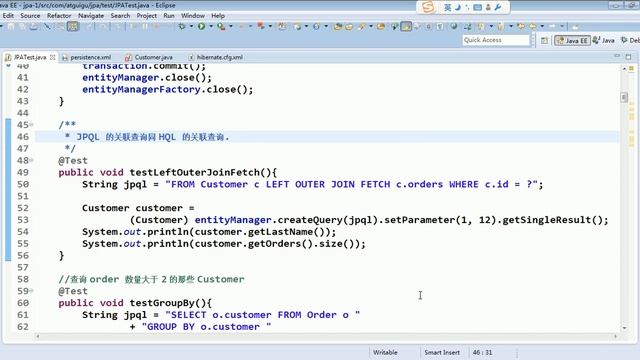Open the Refactor menu
Image resolution: width=640 pixels, height=360 pixels.
click(x=59, y=16)
